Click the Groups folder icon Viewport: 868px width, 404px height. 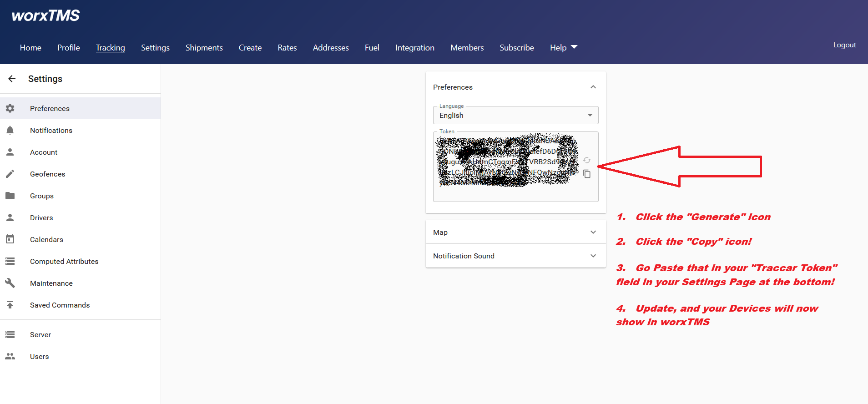pos(10,196)
